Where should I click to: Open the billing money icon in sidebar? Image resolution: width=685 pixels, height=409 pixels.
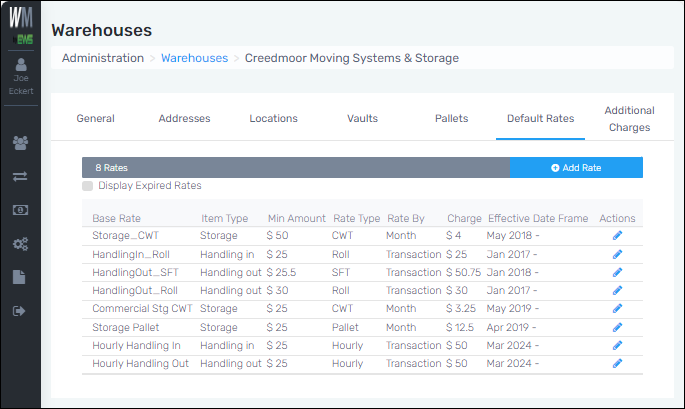(x=20, y=210)
